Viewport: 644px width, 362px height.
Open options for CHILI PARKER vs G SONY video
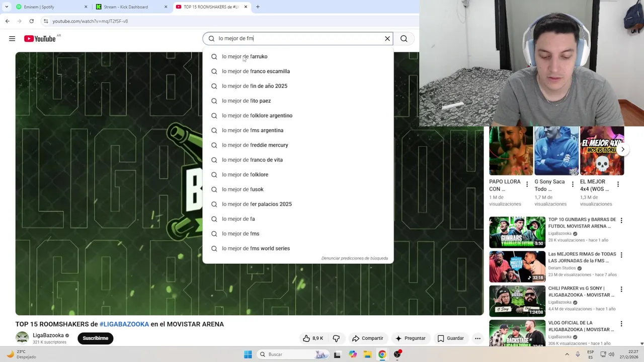pos(621,289)
